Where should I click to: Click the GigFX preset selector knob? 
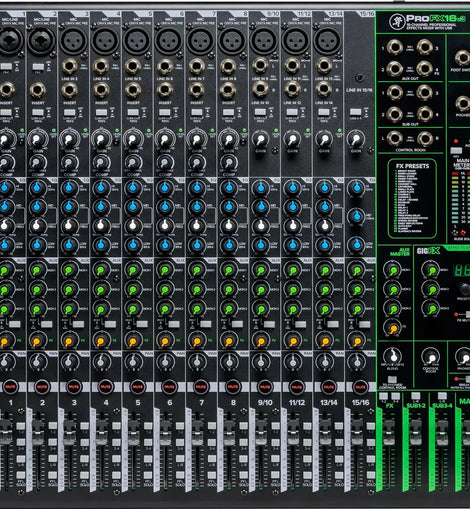pos(465,289)
